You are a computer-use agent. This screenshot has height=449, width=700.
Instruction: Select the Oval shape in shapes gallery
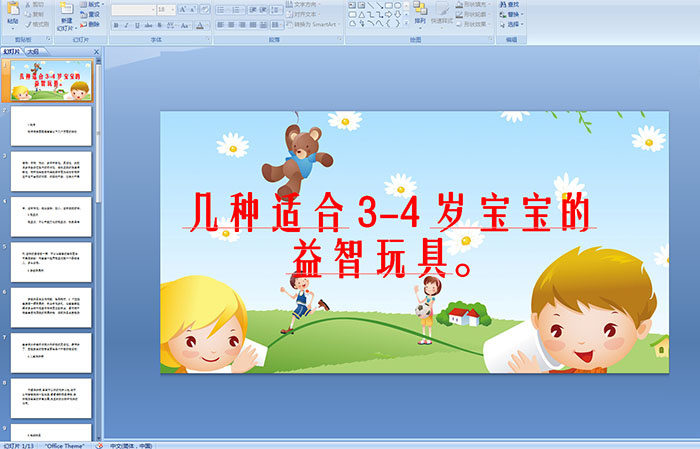397,5
